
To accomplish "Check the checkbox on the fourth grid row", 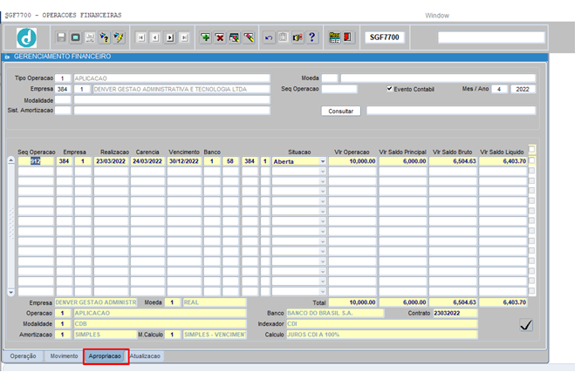I will pyautogui.click(x=531, y=191).
